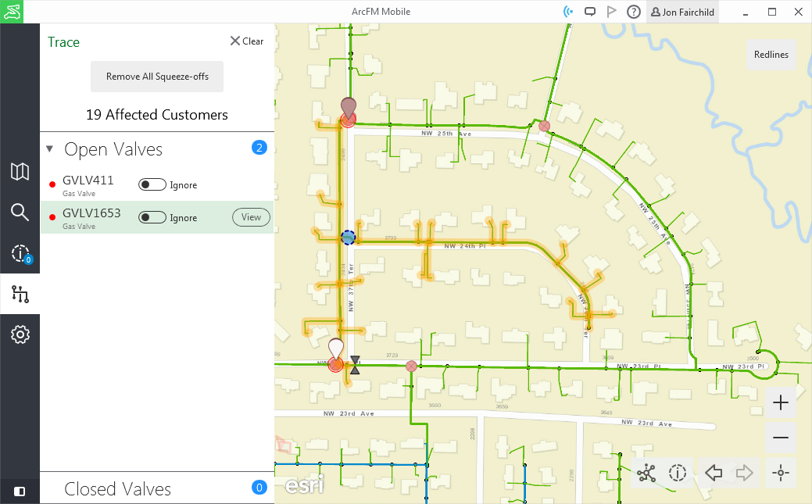Open the Map tab in sidebar
Image resolution: width=812 pixels, height=504 pixels.
point(20,171)
